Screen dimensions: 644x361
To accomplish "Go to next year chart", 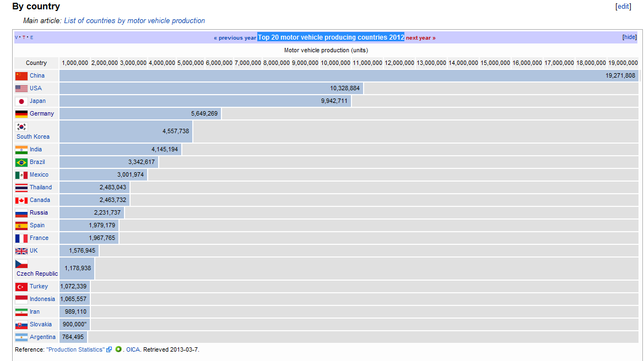I will [x=420, y=38].
